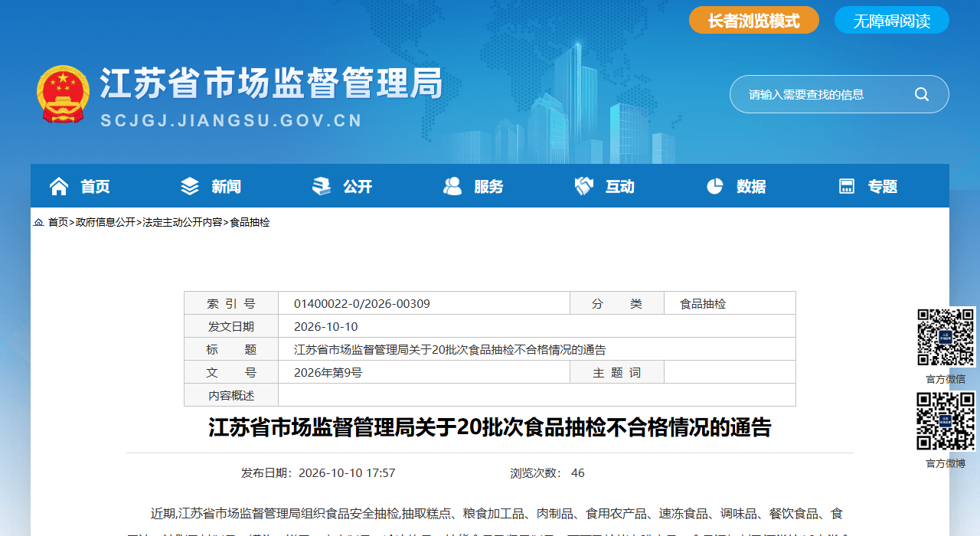Viewport: 980px width, 536px height.
Task: Select index number 01400022-0/2026-00309
Action: 362,303
